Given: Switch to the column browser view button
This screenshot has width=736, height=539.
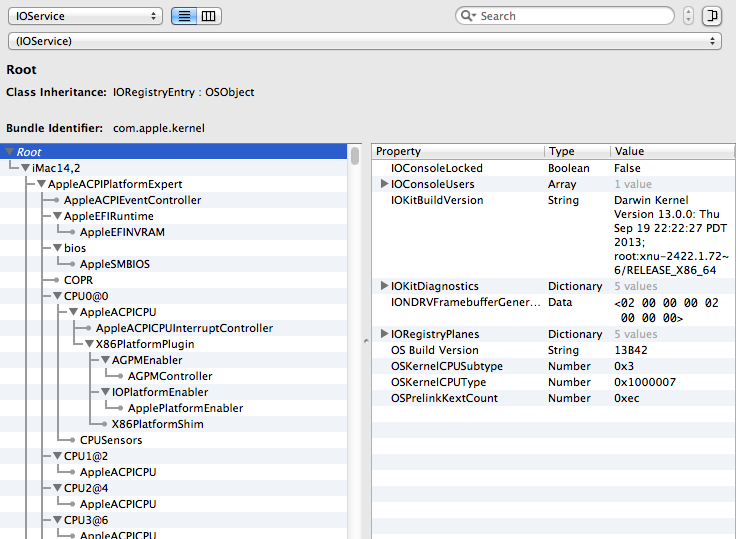Looking at the screenshot, I should [x=209, y=16].
